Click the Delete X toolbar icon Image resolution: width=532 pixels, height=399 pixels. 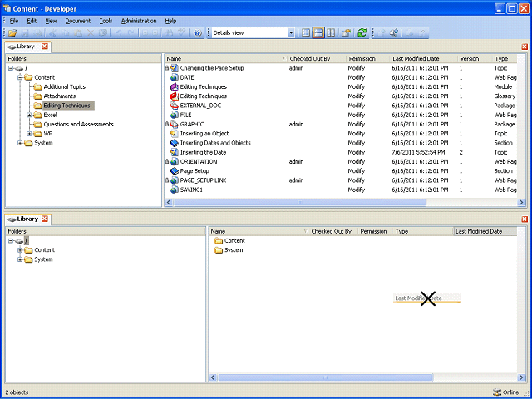click(91, 33)
